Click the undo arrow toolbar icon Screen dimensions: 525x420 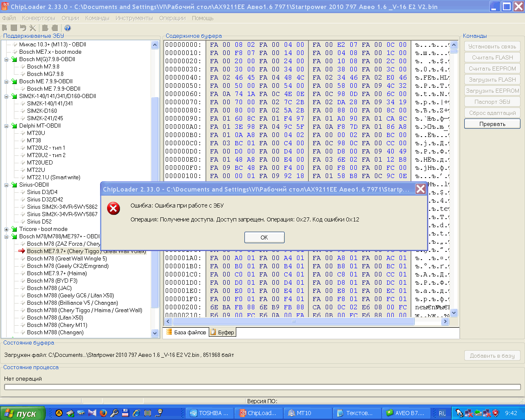coord(23,28)
